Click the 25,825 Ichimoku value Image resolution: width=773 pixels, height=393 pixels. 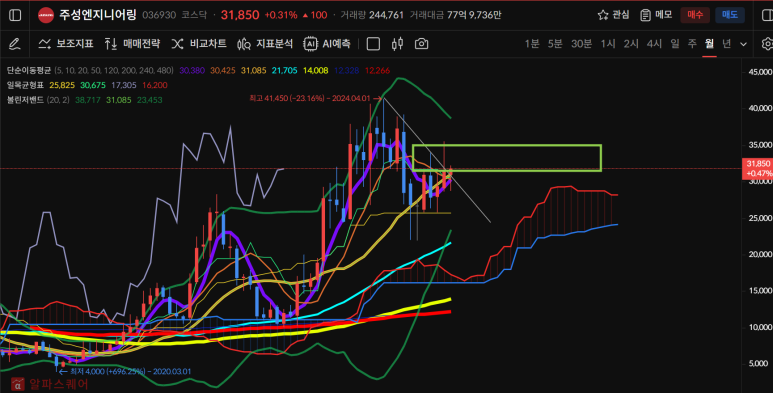point(62,85)
